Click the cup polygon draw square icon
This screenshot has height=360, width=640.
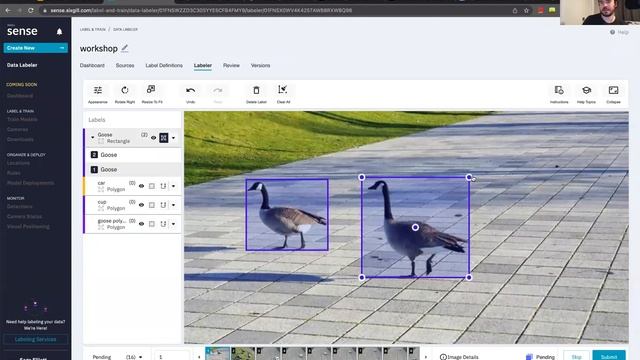(152, 205)
